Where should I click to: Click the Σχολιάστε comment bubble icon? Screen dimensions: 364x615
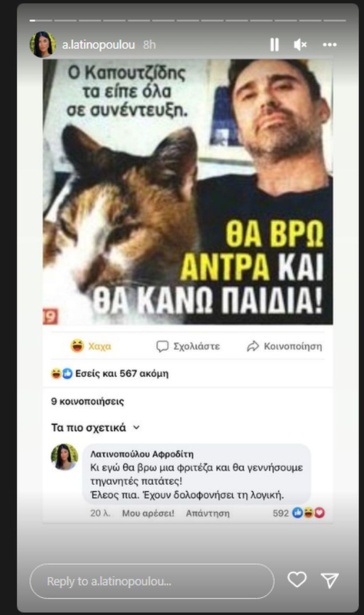(162, 347)
